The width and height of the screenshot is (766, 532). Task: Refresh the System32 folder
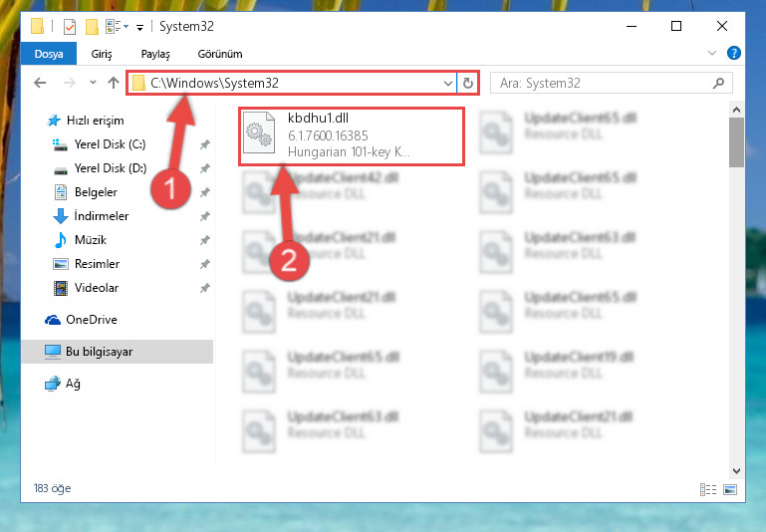pyautogui.click(x=468, y=83)
